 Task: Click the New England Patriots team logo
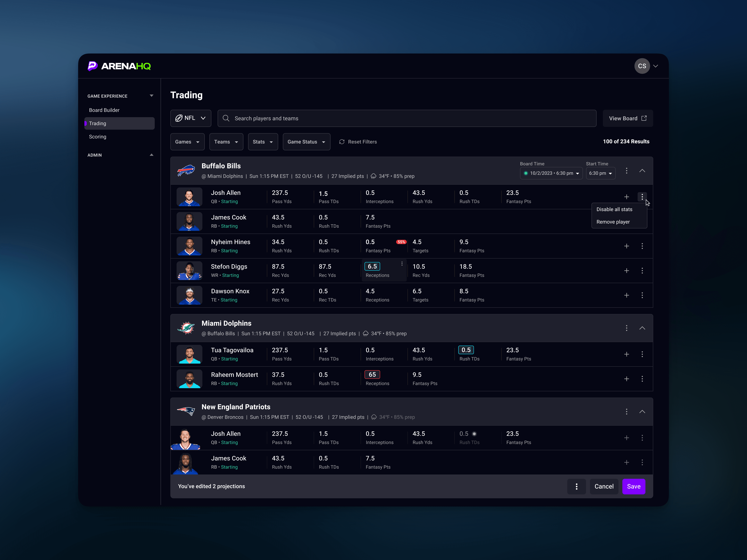(186, 411)
